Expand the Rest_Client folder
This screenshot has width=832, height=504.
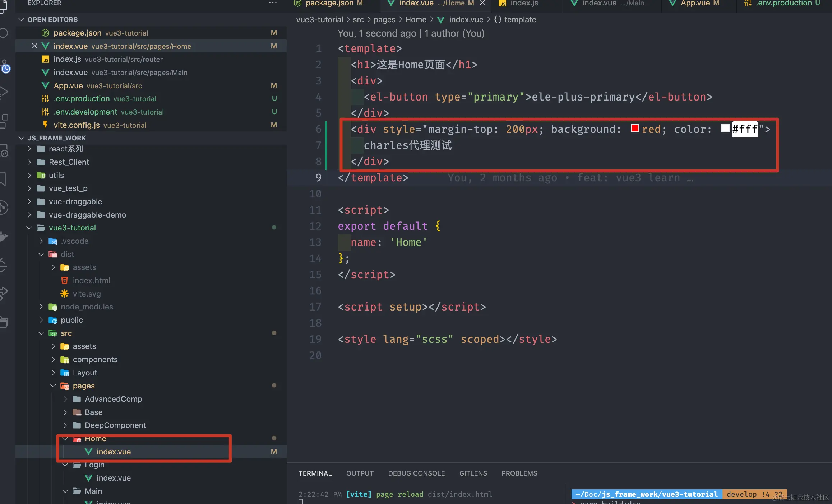pos(29,162)
